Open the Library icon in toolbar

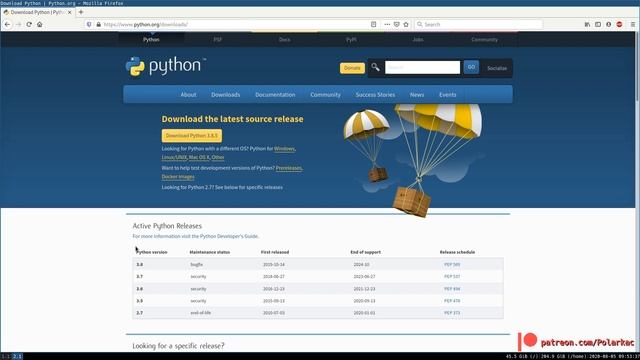tap(587, 24)
